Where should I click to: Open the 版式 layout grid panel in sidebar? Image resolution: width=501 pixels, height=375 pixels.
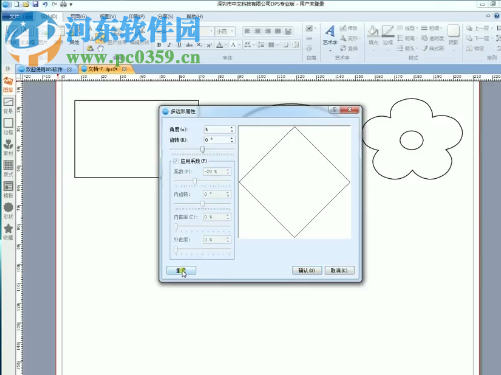coord(8,168)
